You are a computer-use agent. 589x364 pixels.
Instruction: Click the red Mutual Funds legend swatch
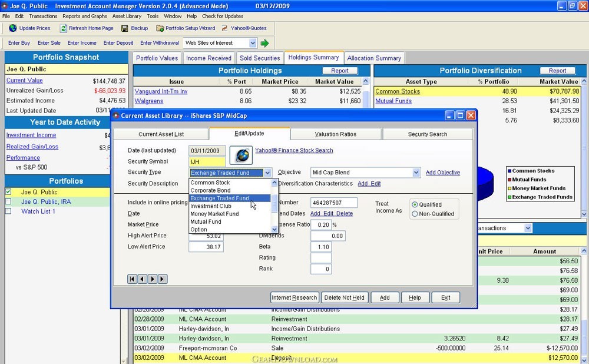(x=509, y=180)
